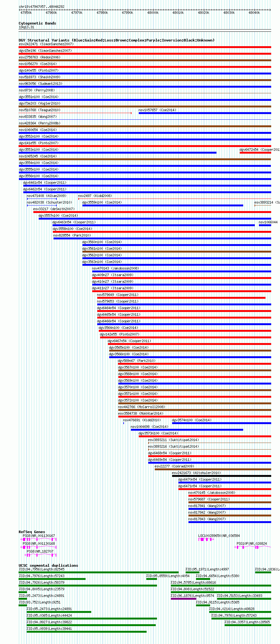Click the nsv470145 (Jakobsson2008) label
The height and width of the screenshot is (644, 280).
[x=212, y=493]
